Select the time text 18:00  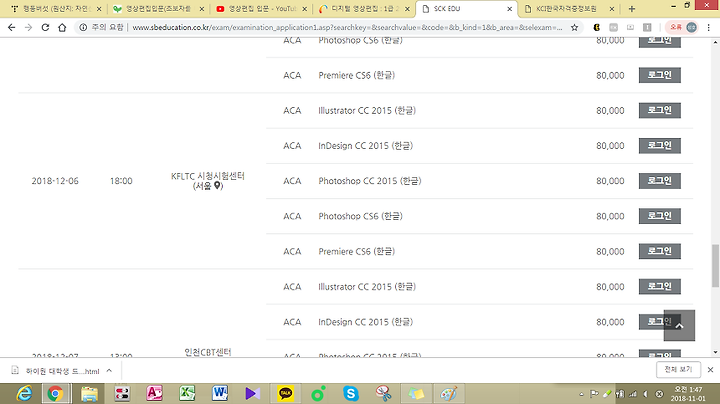pyautogui.click(x=121, y=181)
